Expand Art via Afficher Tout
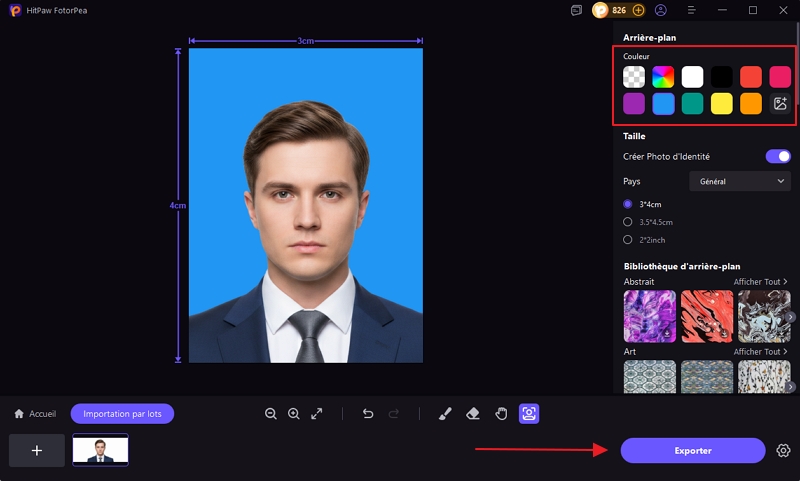The height and width of the screenshot is (481, 800). click(x=760, y=351)
